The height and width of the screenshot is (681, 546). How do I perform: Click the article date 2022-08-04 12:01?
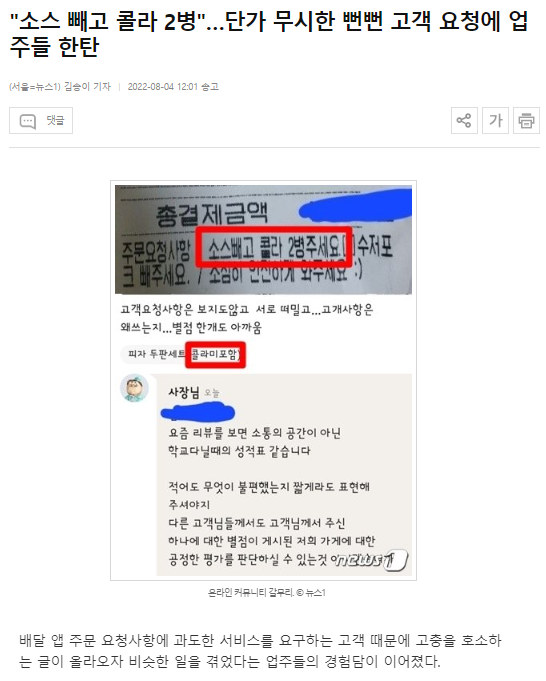point(162,86)
